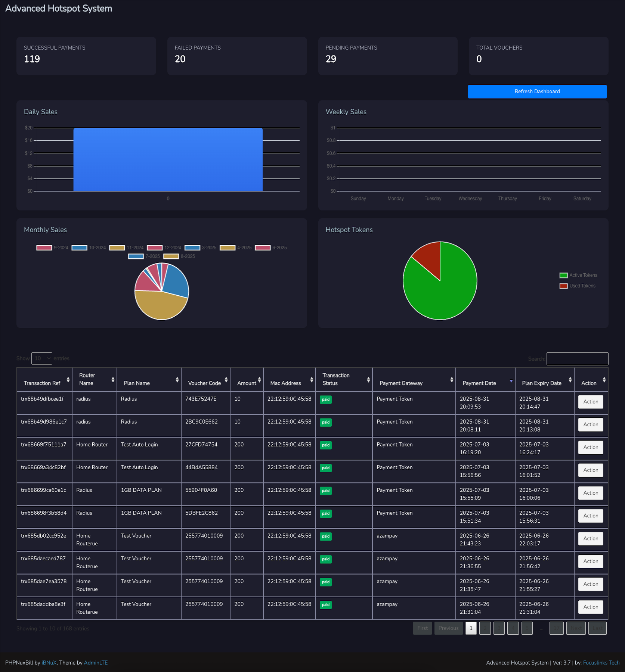Click the blue Daily Sales bar
The height and width of the screenshot is (672, 625).
(168, 160)
